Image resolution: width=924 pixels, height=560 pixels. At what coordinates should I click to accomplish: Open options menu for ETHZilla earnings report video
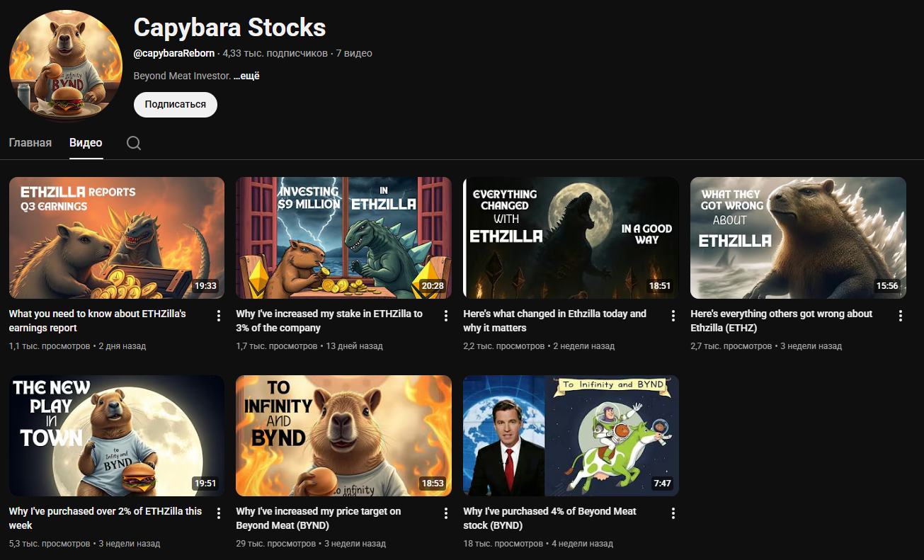219,316
